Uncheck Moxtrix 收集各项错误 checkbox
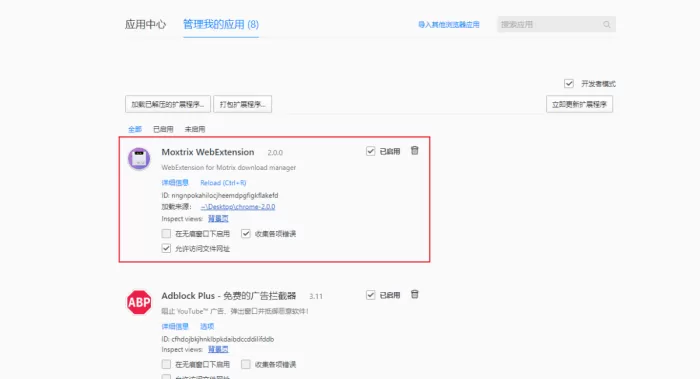Viewport: 700px width, 379px height. coord(246,233)
